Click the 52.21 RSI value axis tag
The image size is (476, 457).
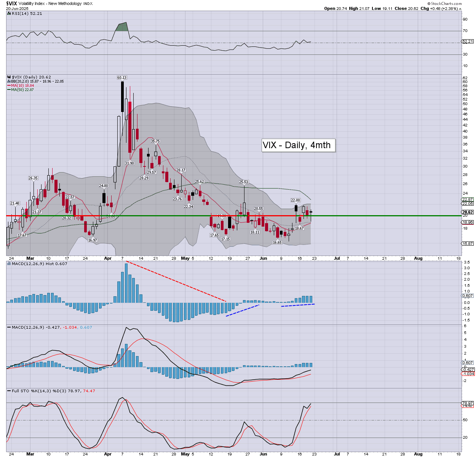[467, 41]
